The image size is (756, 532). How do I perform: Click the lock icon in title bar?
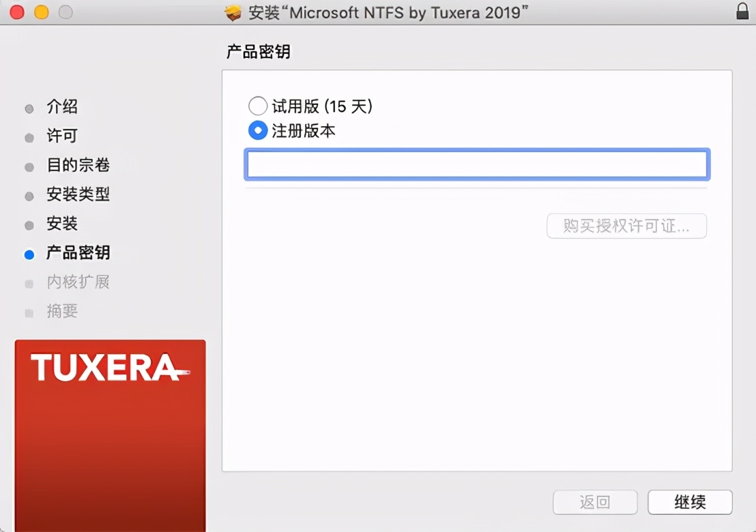[x=742, y=11]
